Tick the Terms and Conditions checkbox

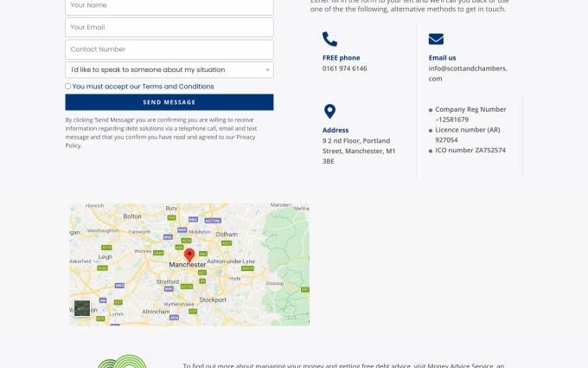pyautogui.click(x=68, y=87)
